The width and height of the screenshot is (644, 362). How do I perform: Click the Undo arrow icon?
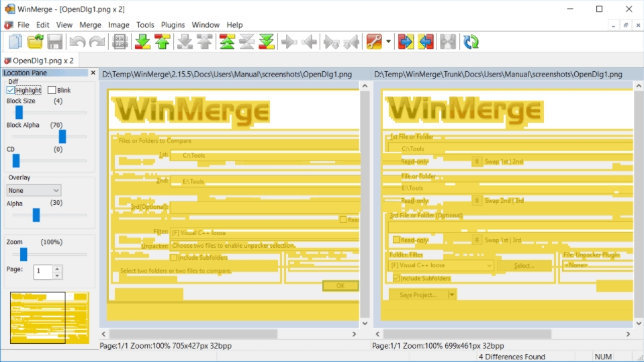point(78,42)
